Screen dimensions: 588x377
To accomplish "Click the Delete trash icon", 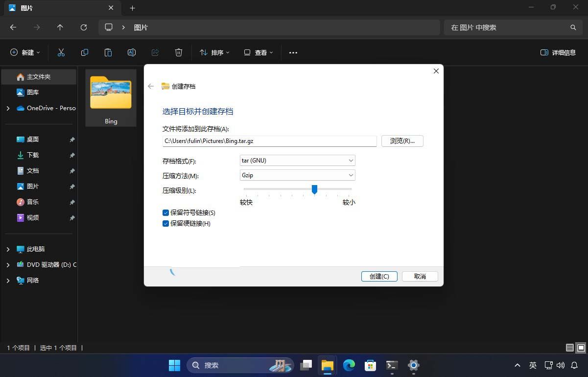I will click(x=178, y=52).
